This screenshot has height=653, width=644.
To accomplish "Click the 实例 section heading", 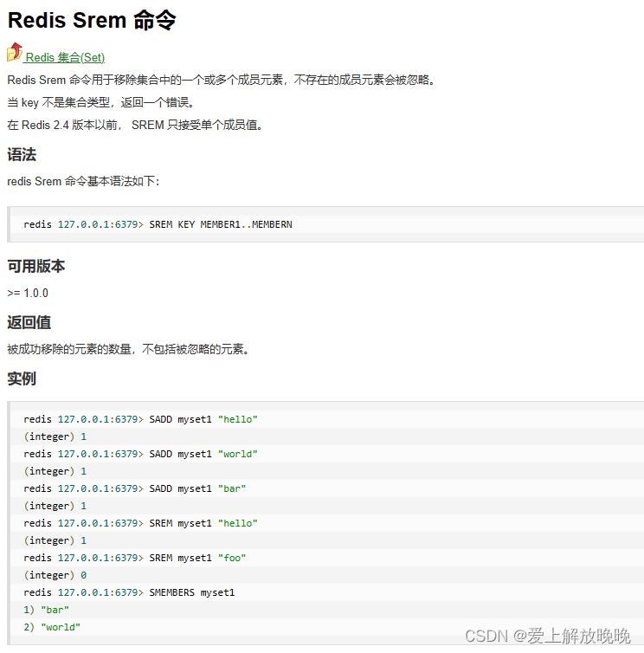I will click(22, 378).
